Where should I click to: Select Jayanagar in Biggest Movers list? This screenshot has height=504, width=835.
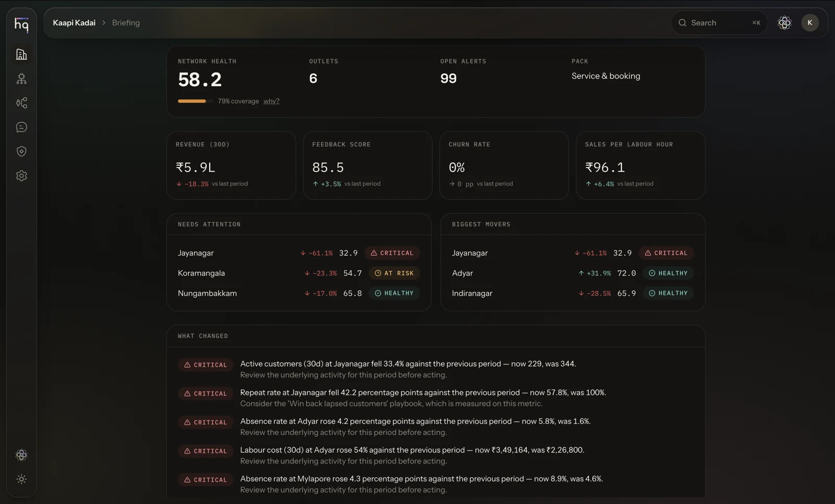[x=572, y=253]
